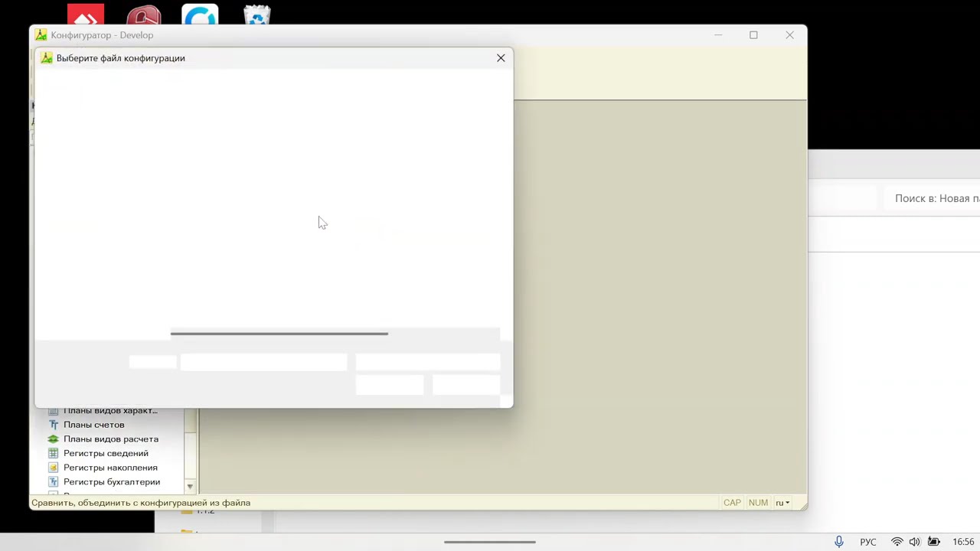Close the Конфигуратор - Develop window
The height and width of the screenshot is (551, 980).
(x=789, y=35)
